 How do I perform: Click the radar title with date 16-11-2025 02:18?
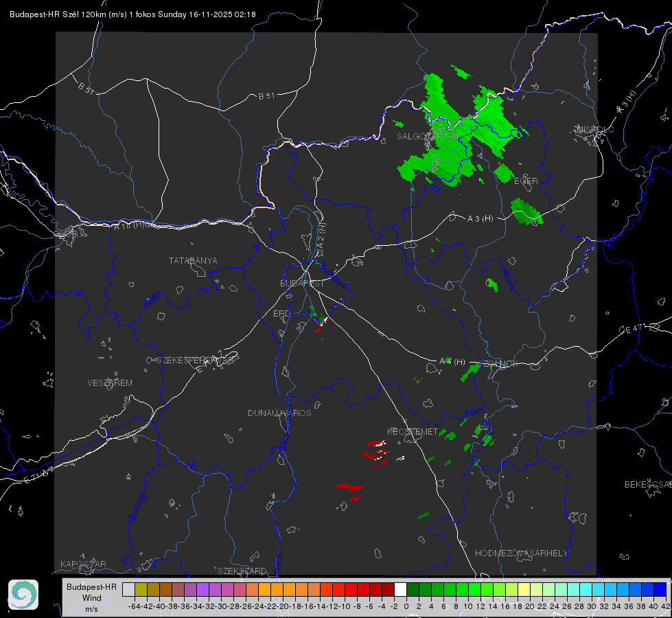tap(133, 14)
